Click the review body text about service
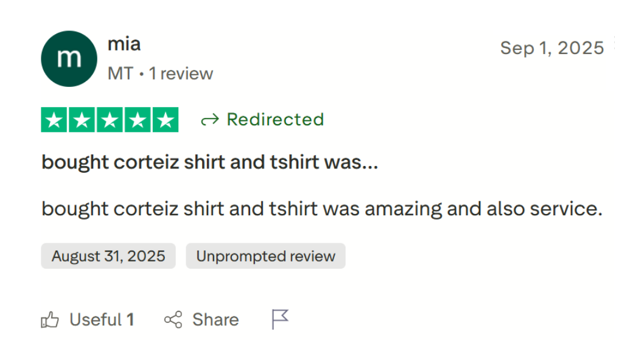This screenshot has height=363, width=644. pos(321,209)
